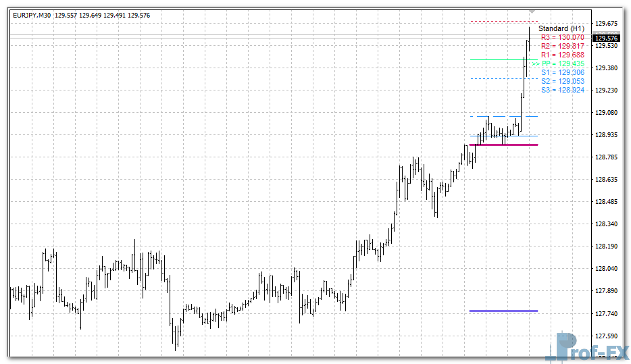Click the 129.675 price axis label

[608, 23]
